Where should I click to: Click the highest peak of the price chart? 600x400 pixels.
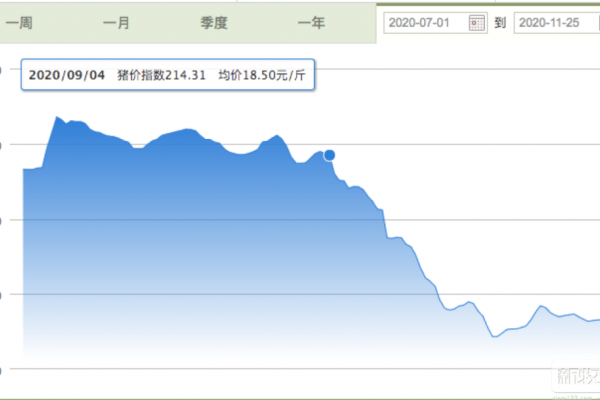[57, 117]
